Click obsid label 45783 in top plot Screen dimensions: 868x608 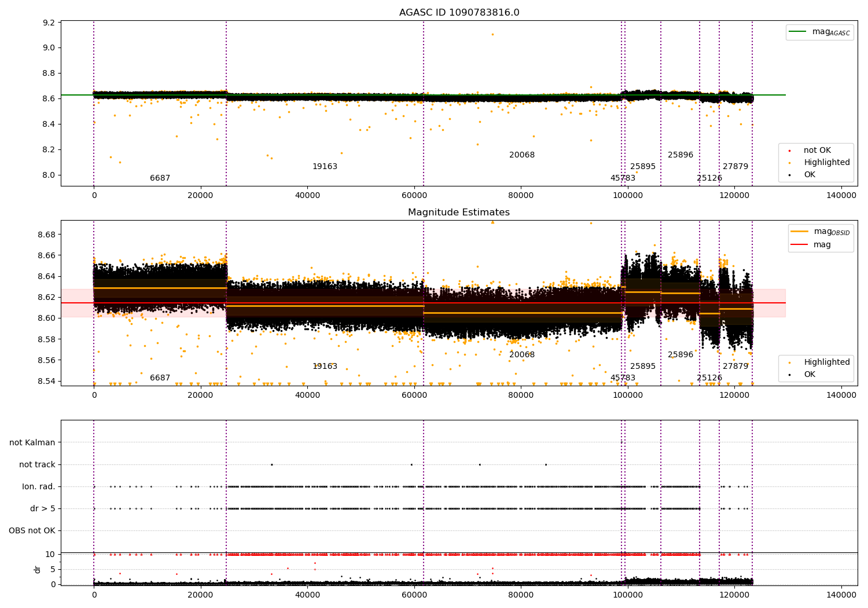(623, 178)
